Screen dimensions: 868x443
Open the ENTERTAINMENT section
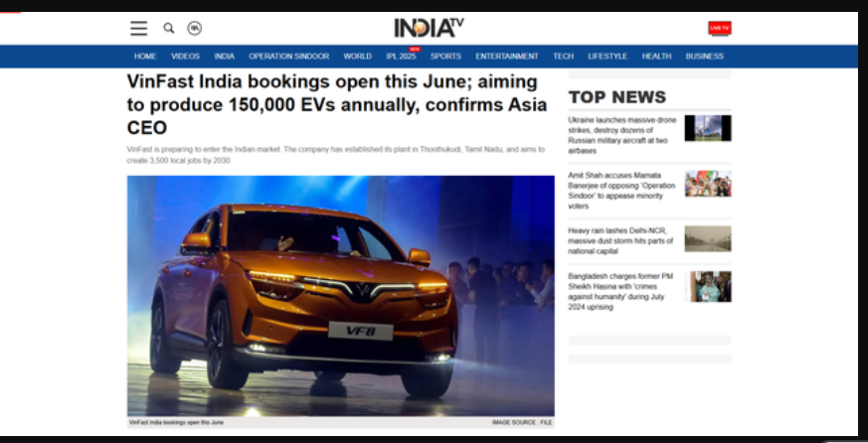tap(506, 57)
